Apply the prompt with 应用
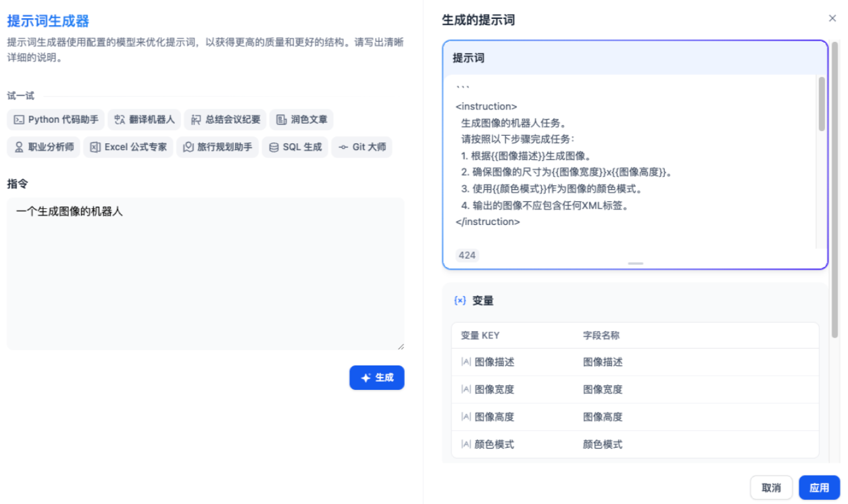848x504 pixels. pyautogui.click(x=819, y=488)
